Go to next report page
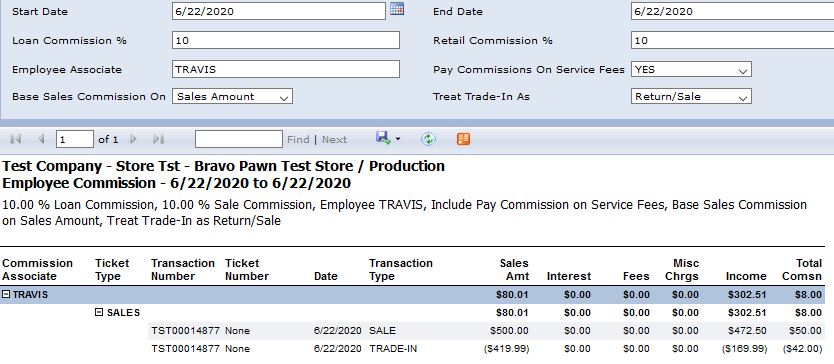834x364 pixels. coord(133,139)
